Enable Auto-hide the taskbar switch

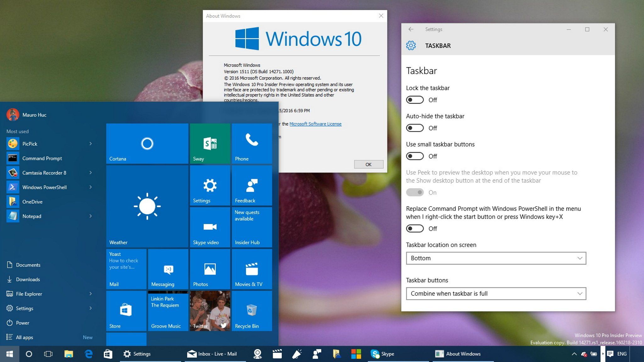pyautogui.click(x=415, y=128)
